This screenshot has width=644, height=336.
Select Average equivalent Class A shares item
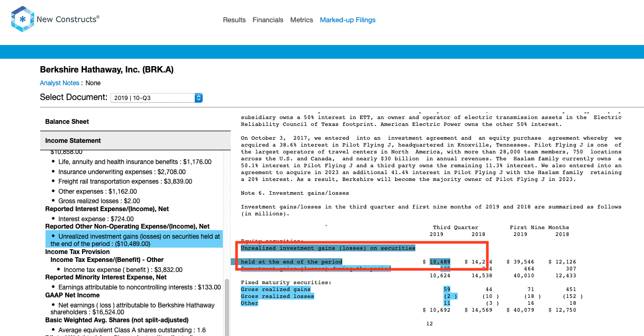click(132, 330)
